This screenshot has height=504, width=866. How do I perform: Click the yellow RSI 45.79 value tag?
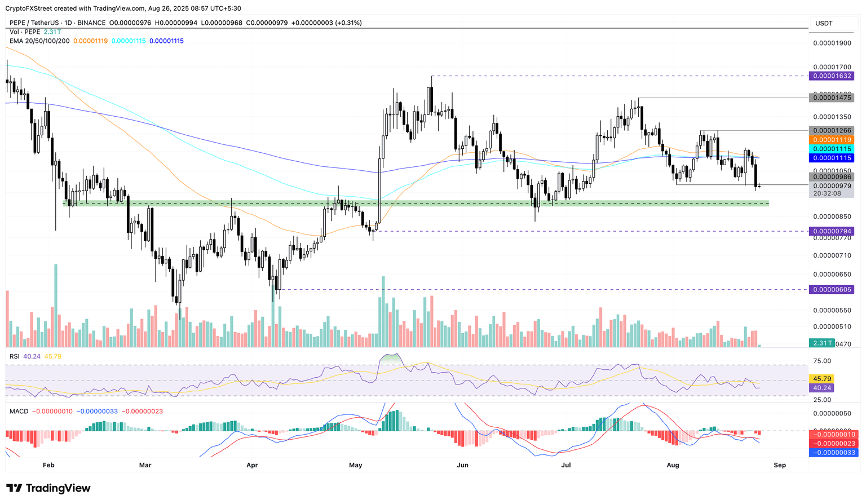point(820,379)
